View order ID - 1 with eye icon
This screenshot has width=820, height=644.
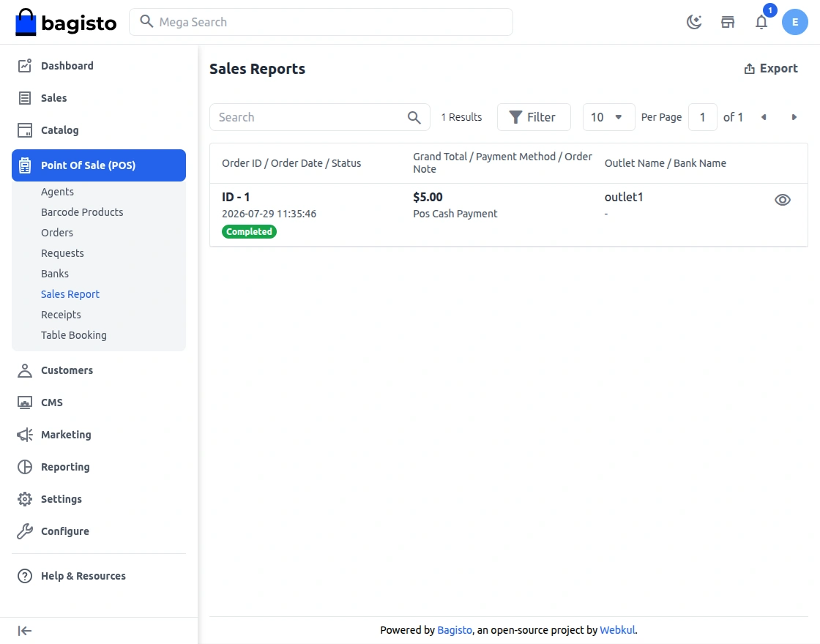tap(783, 200)
